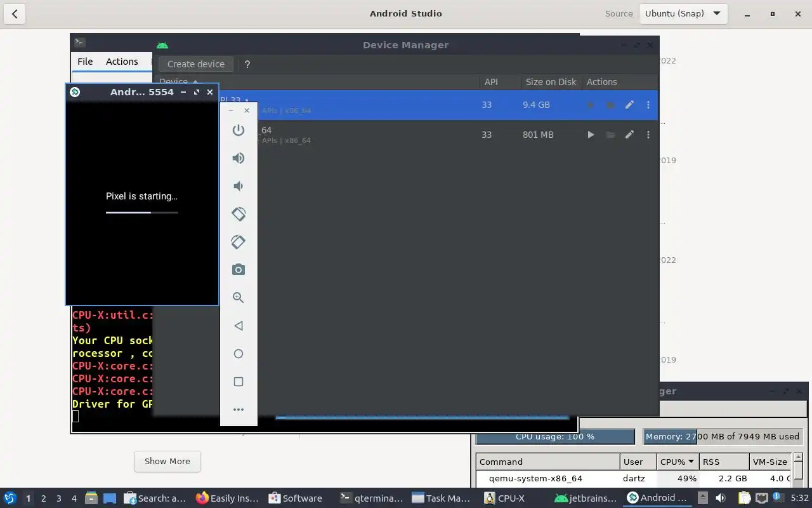Click the network icon in the system tray
The width and height of the screenshot is (812, 508).
click(762, 498)
